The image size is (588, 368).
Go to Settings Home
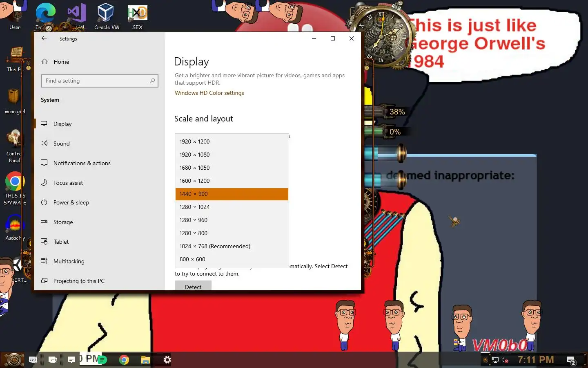pyautogui.click(x=100, y=62)
